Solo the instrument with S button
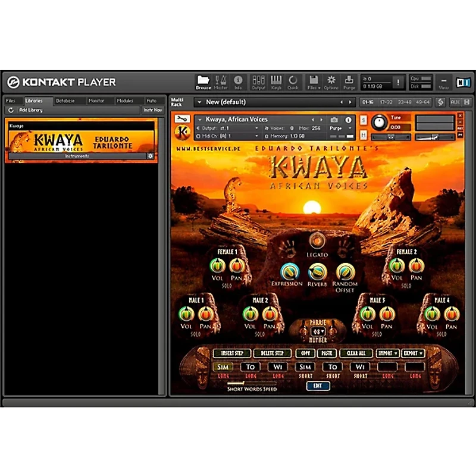The height and width of the screenshot is (476, 476). pos(364,120)
